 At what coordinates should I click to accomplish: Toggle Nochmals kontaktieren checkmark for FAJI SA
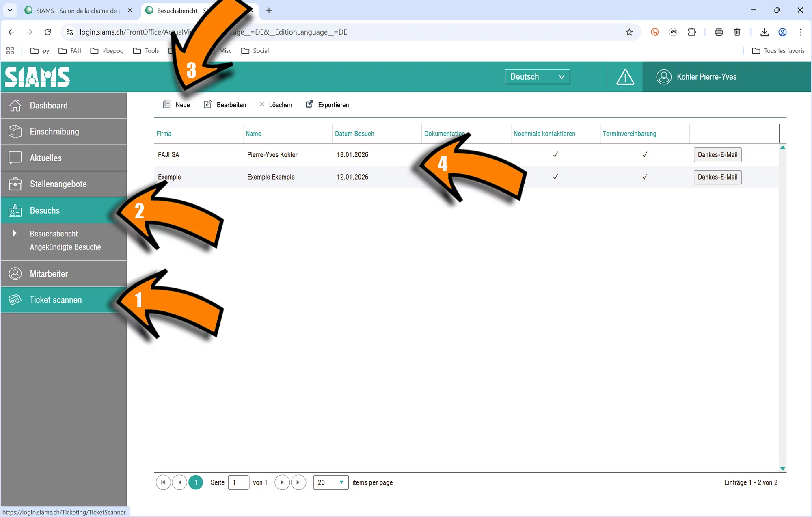tap(555, 155)
